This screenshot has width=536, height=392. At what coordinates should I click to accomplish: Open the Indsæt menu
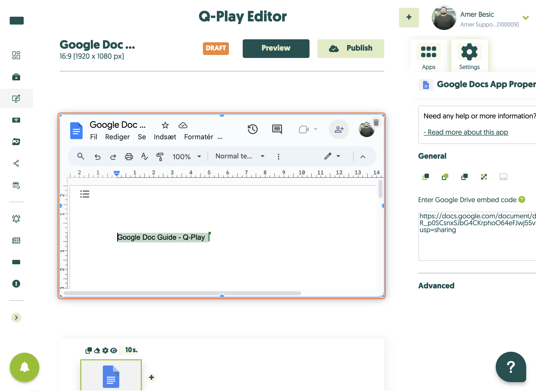pos(165,137)
